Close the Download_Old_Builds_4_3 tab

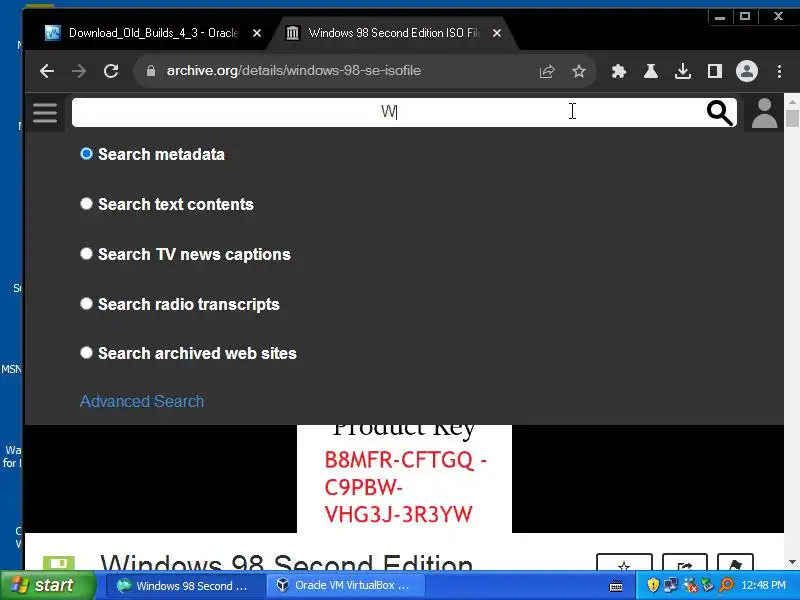pyautogui.click(x=257, y=33)
